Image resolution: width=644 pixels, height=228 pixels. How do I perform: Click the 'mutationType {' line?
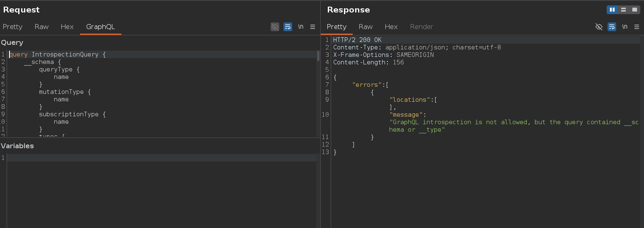pos(65,92)
